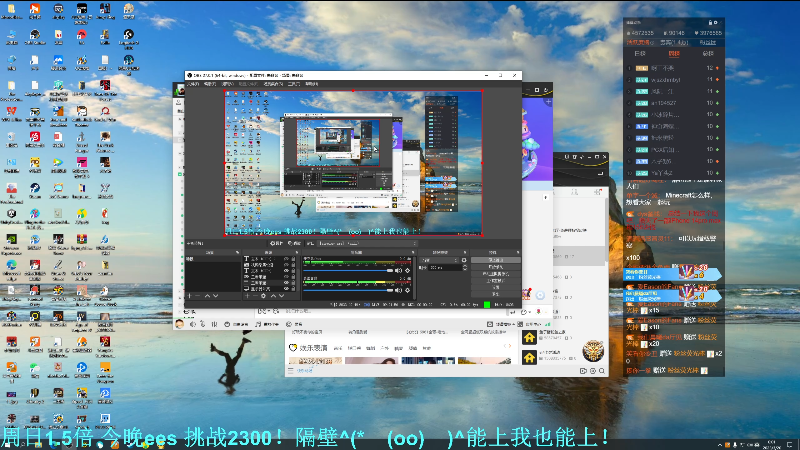Viewport: 800px width, 450px height.
Task: Open Edit menu in OBS
Action: point(210,84)
